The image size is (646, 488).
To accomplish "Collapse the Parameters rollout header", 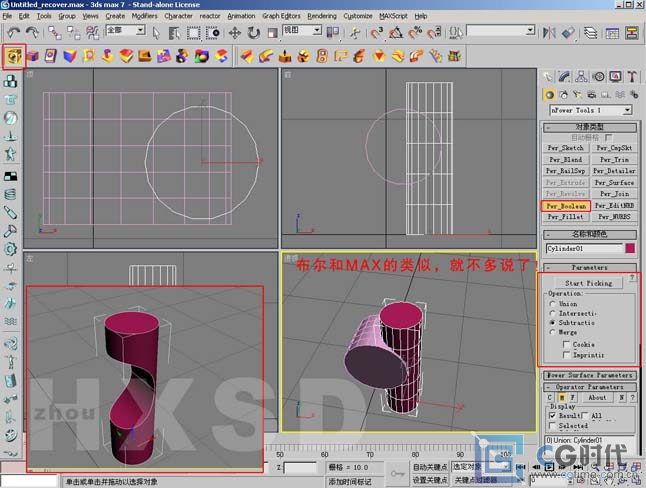I will (590, 267).
